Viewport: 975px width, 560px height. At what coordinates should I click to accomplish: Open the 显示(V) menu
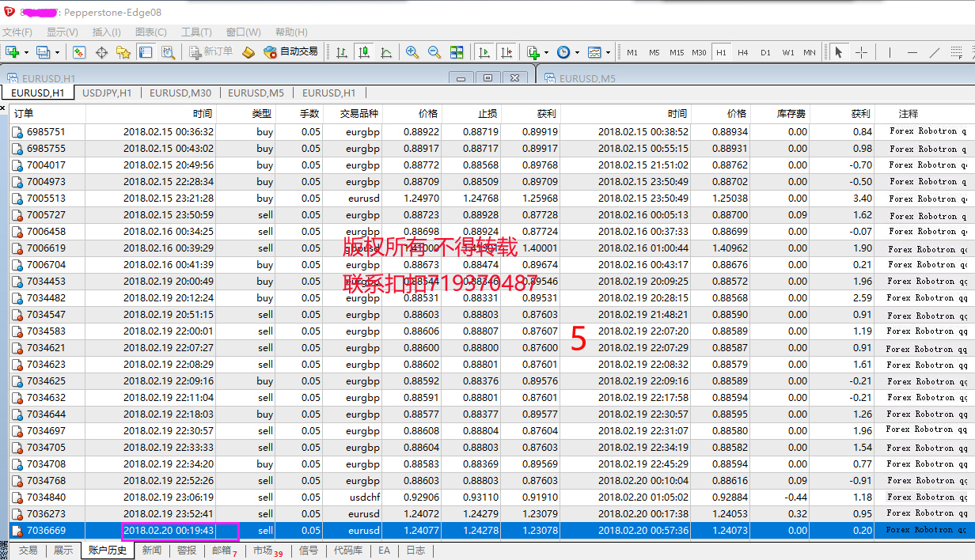click(63, 32)
